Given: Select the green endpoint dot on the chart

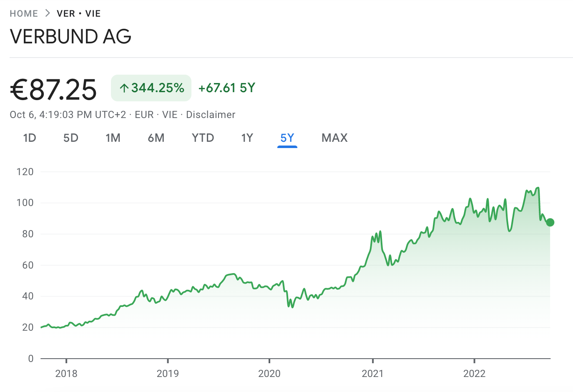Looking at the screenshot, I should click(550, 223).
